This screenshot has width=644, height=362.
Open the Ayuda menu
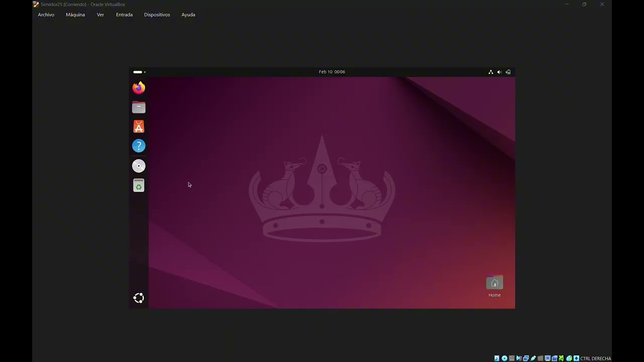[x=188, y=15]
